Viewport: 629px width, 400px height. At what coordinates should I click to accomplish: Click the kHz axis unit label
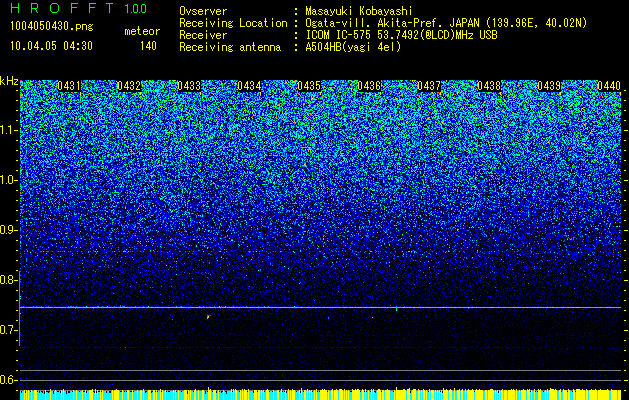9,81
